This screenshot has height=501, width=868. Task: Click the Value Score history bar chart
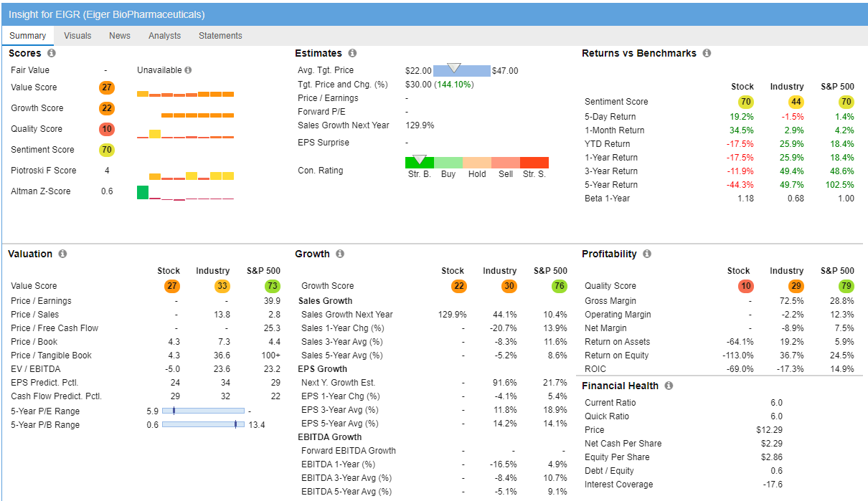[x=185, y=93]
